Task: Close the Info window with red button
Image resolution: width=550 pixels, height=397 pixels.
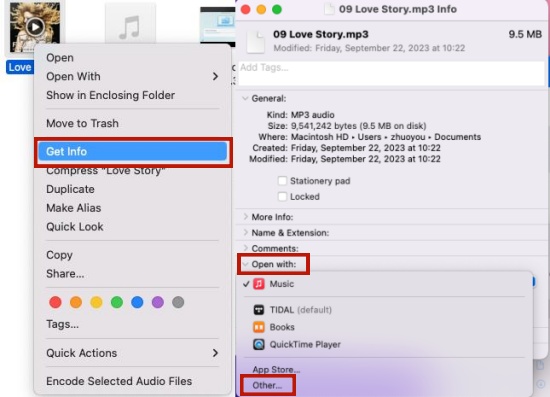Action: tap(246, 9)
